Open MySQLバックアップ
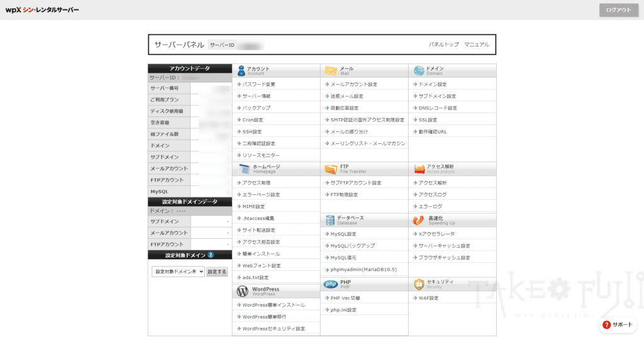Viewport: 644px width, 340px height. pyautogui.click(x=352, y=246)
